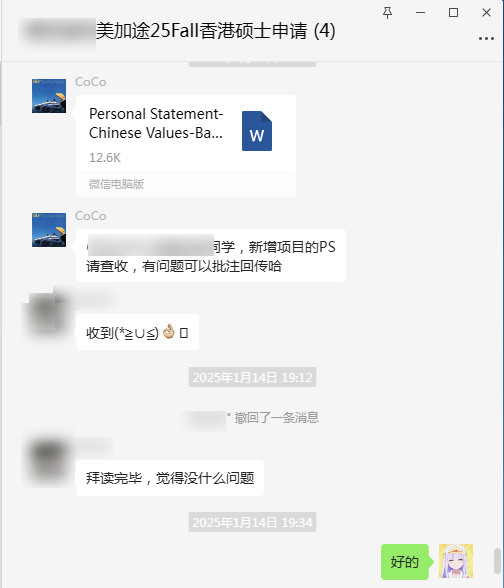Viewport: 504px width, 588px height.
Task: Click the 新增项目的PS请查收 message bubble
Action: (211, 256)
